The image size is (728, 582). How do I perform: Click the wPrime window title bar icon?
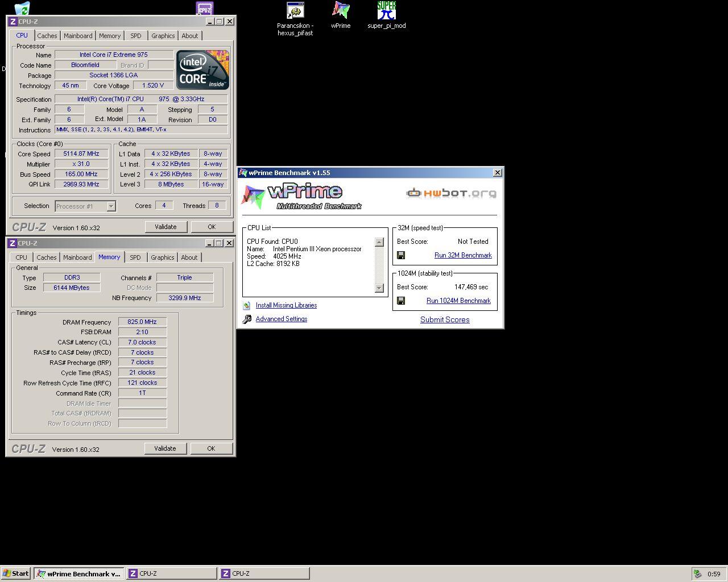tap(243, 173)
